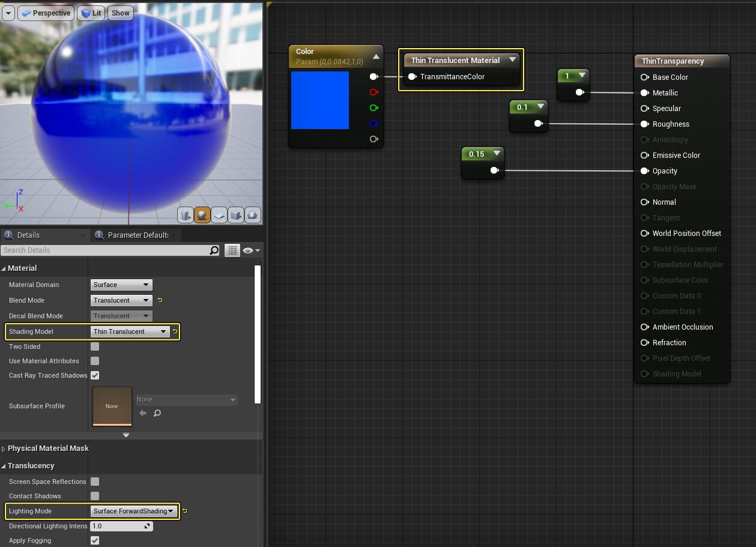Image resolution: width=756 pixels, height=547 pixels.
Task: Select the cylinder preview mesh shape
Action: 186,215
